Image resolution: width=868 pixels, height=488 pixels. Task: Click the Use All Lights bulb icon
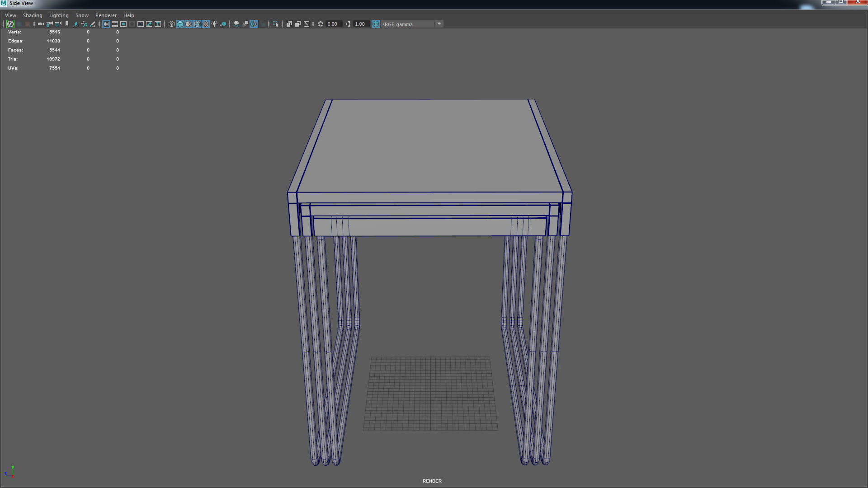(x=214, y=24)
